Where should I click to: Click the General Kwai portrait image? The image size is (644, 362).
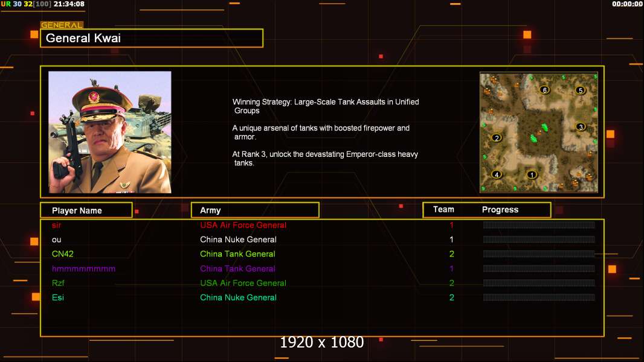tap(110, 132)
